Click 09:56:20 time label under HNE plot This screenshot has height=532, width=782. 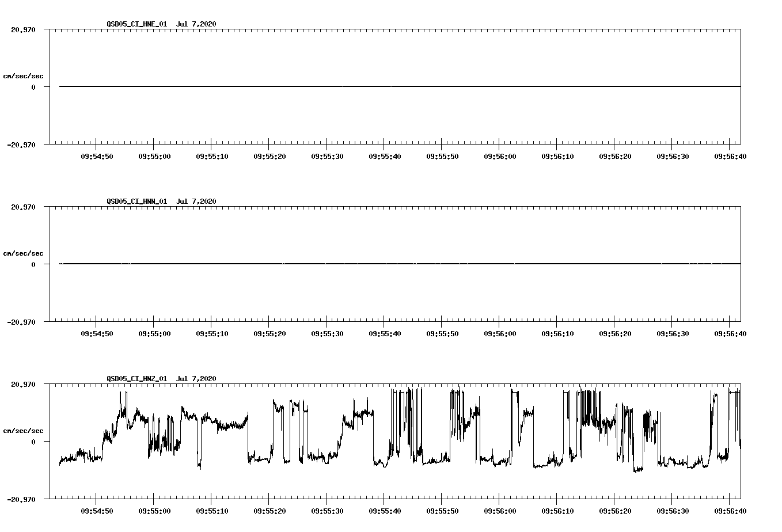pos(615,156)
